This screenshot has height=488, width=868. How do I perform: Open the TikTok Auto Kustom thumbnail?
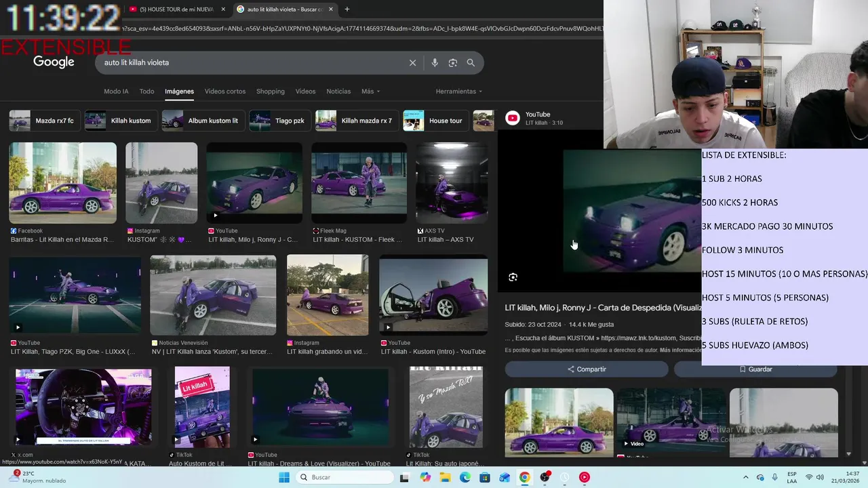(x=202, y=406)
